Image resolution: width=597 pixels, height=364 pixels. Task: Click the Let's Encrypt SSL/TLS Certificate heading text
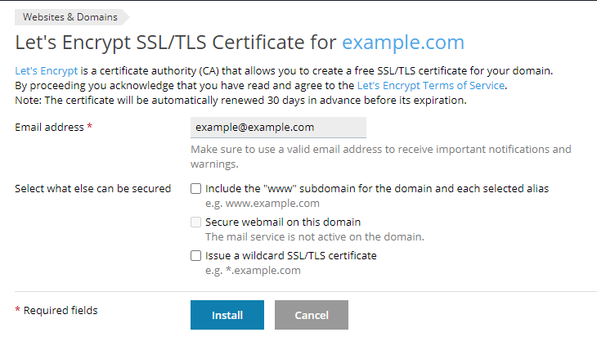pyautogui.click(x=176, y=43)
